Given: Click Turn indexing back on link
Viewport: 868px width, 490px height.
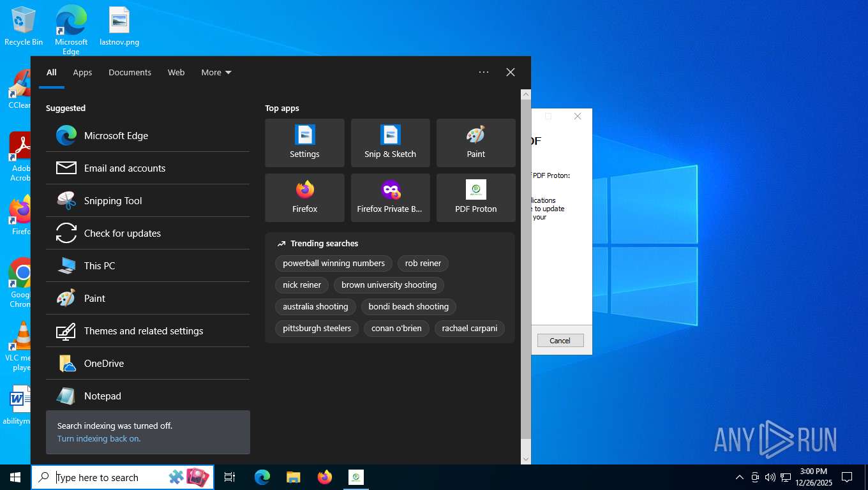Looking at the screenshot, I should coord(99,438).
